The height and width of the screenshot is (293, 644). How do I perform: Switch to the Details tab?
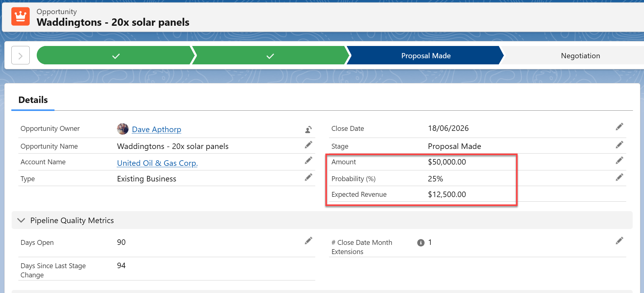tap(33, 100)
